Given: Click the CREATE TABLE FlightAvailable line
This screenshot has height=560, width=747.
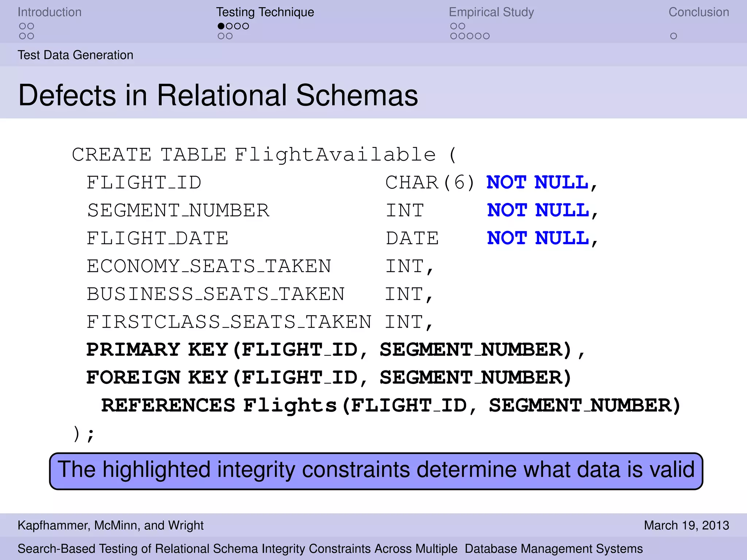Looking at the screenshot, I should coord(264,155).
